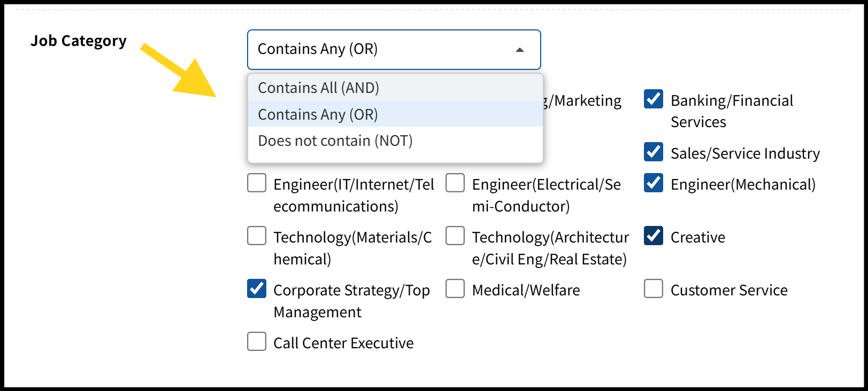Image resolution: width=868 pixels, height=391 pixels.
Task: Check Engineer(IT/Internet/Telecommunications) box
Action: 257,183
